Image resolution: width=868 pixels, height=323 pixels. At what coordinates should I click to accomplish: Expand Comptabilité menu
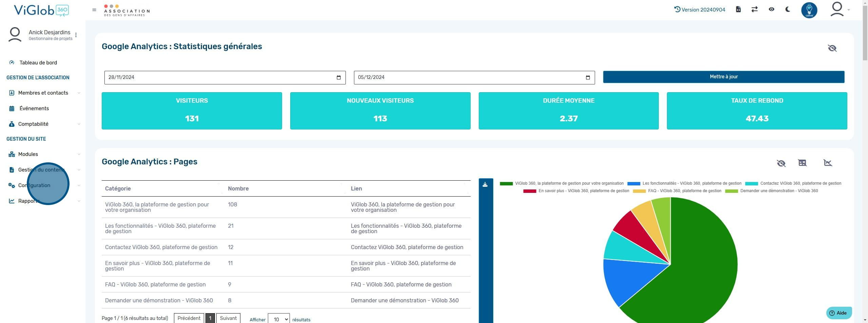point(33,124)
